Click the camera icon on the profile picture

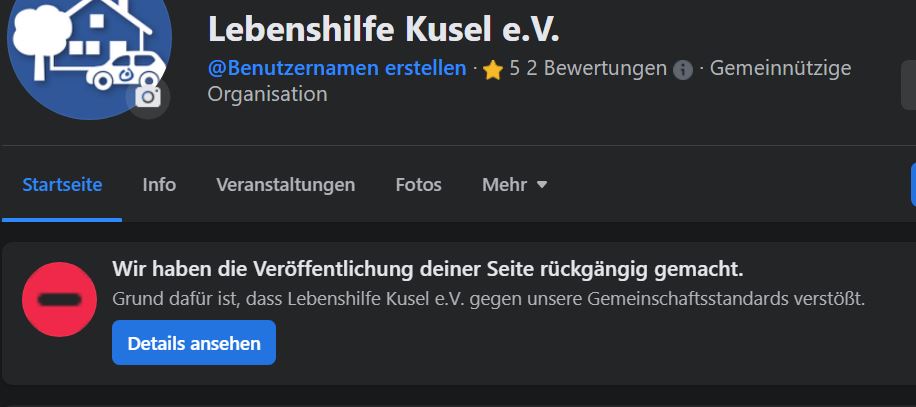click(x=148, y=97)
